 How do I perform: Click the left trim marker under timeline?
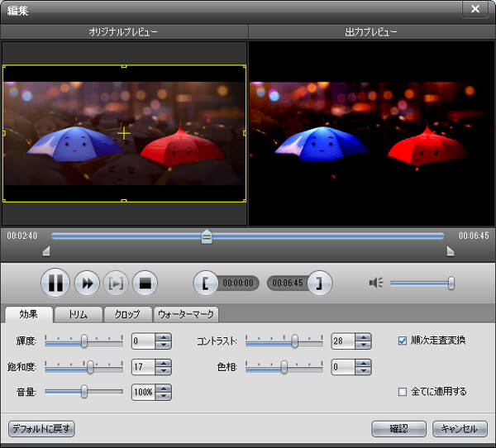click(46, 251)
